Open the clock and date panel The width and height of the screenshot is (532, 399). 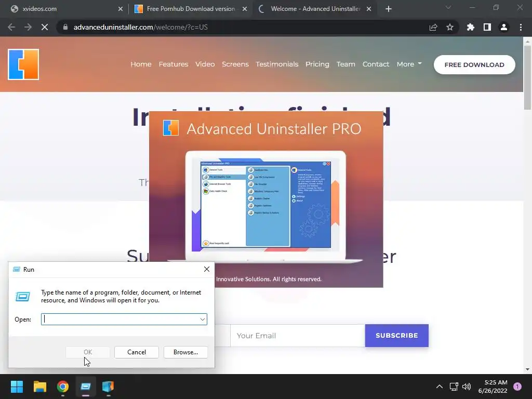coord(493,387)
